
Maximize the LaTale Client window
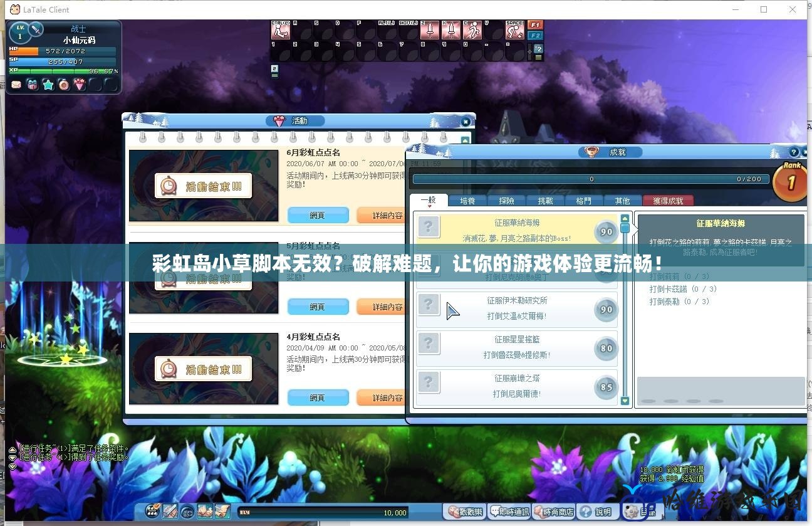(764, 9)
